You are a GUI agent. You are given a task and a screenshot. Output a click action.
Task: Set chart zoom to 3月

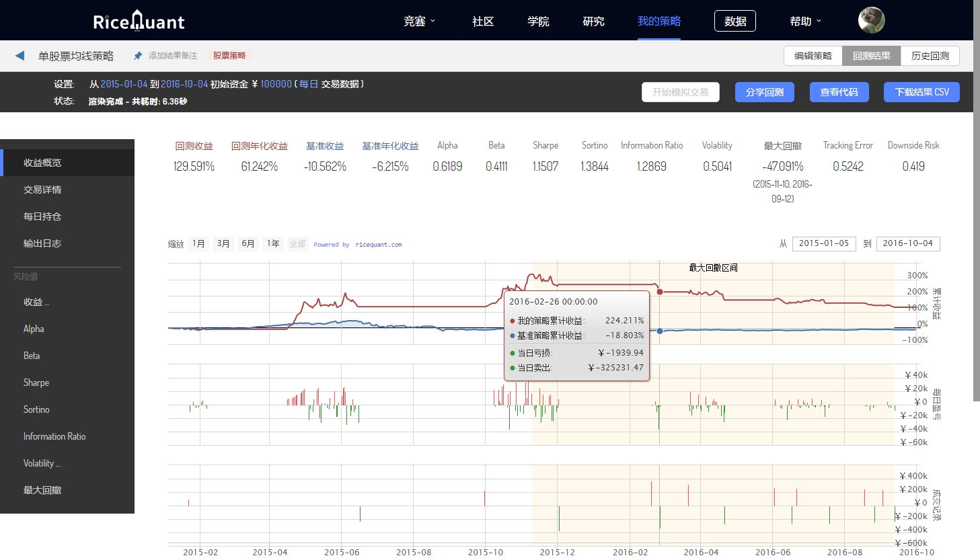click(223, 243)
